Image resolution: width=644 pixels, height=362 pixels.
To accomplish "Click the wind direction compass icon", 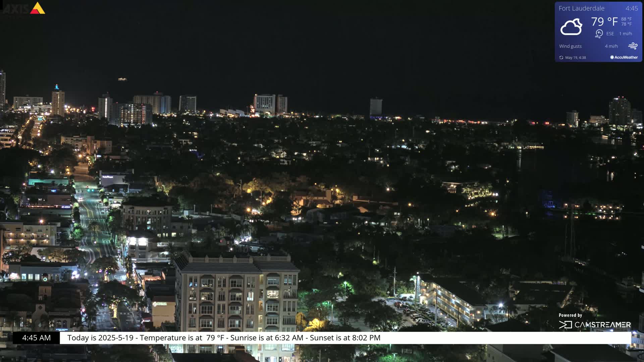I will [599, 34].
